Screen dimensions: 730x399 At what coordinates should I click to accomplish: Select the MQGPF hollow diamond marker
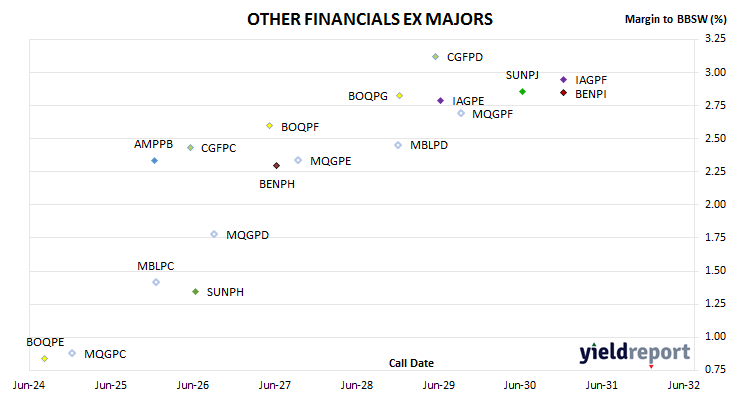point(461,113)
